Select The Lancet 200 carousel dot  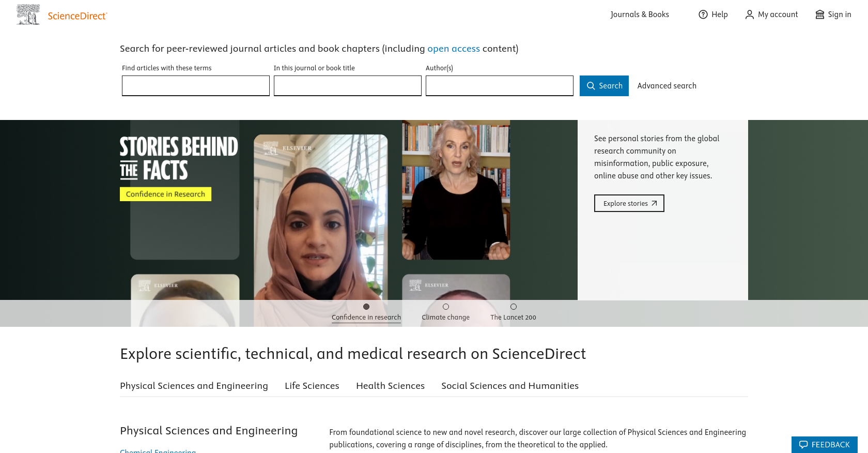[x=514, y=307]
